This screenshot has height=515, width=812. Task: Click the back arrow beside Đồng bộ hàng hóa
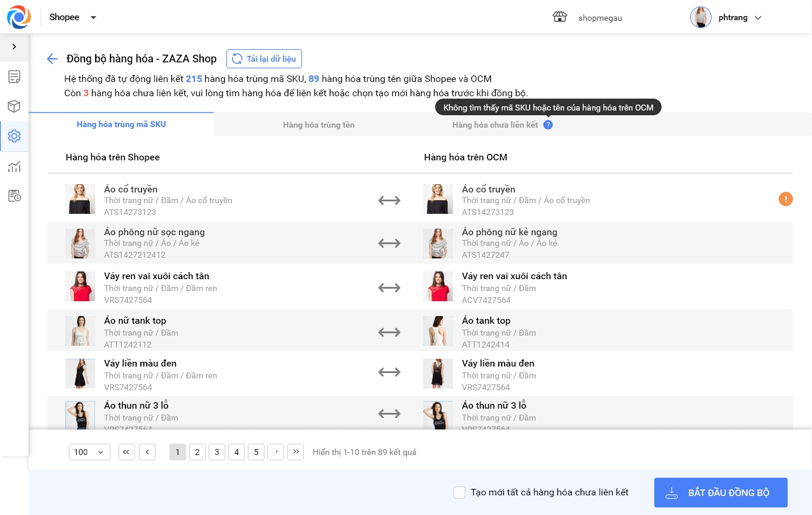tap(52, 59)
